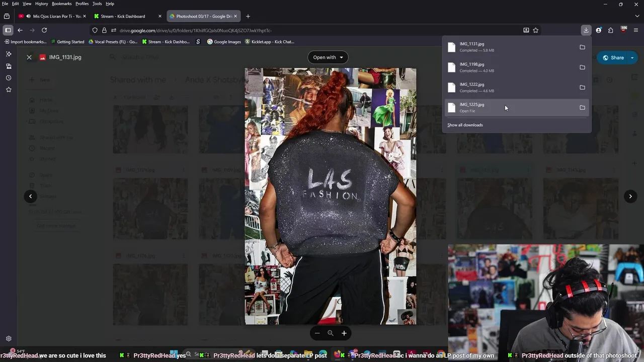Screen dimensions: 644x362
Task: Go to next image in preview
Action: (630, 197)
